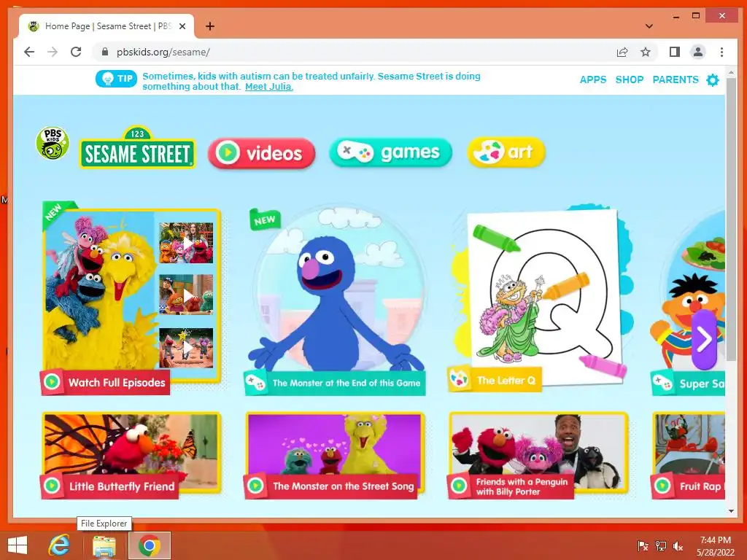Share this page using the share icon

[x=622, y=52]
